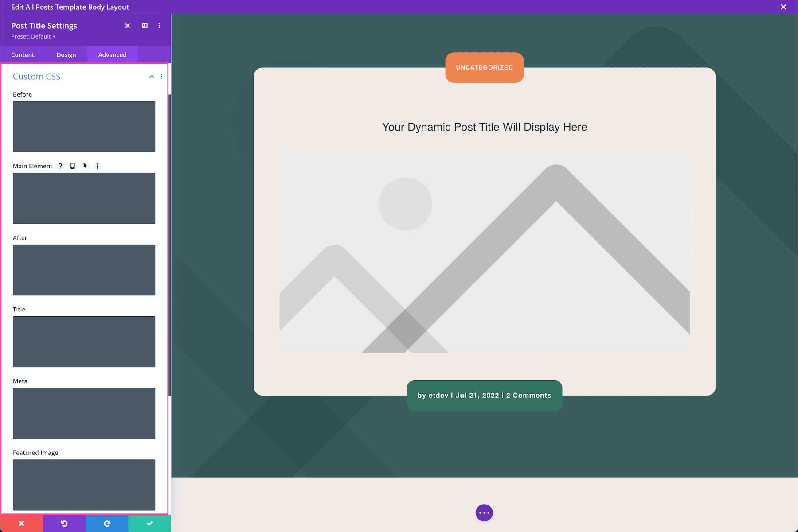The width and height of the screenshot is (798, 532).
Task: Select the Advanced tab
Action: click(112, 55)
